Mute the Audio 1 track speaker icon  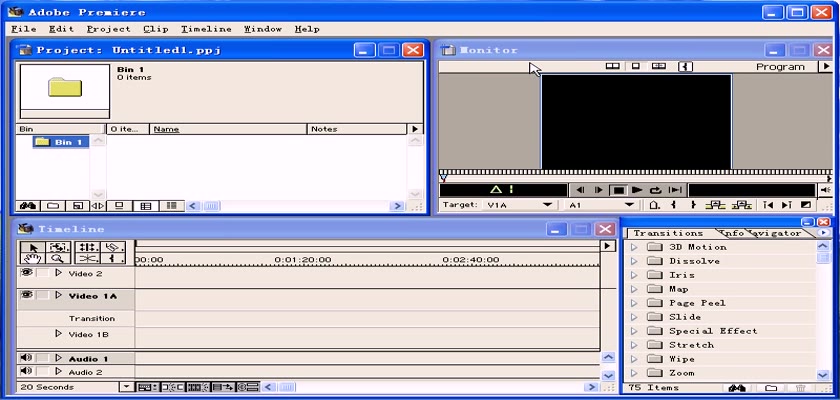tap(26, 358)
